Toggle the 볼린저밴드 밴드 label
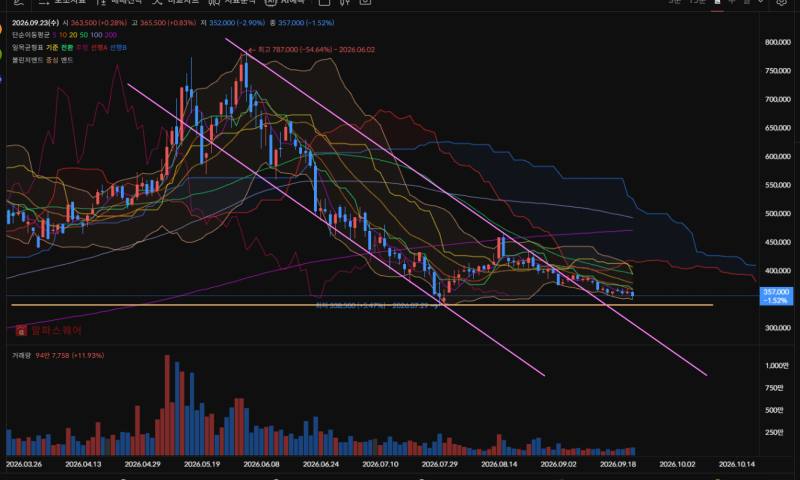The height and width of the screenshot is (480, 800). coord(67,60)
